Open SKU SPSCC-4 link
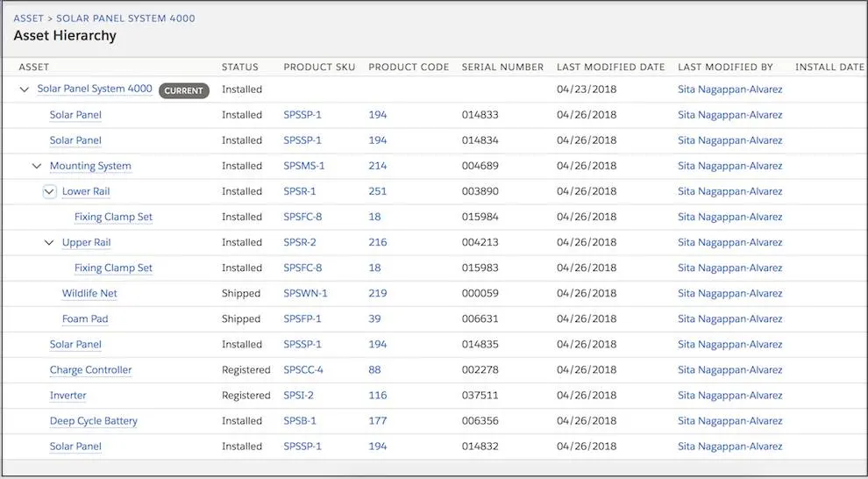The height and width of the screenshot is (479, 868). 303,369
